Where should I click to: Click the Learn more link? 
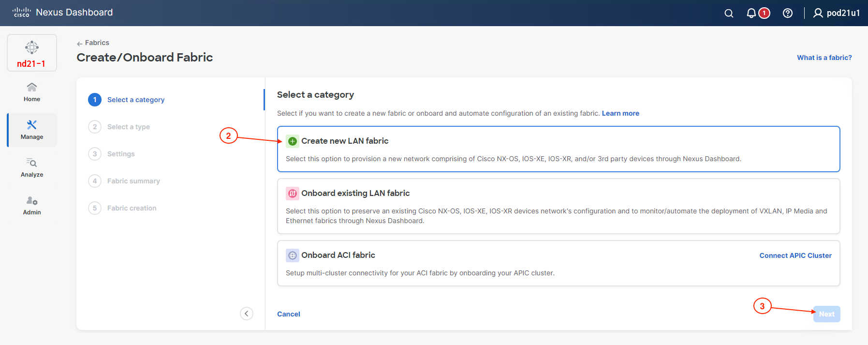(620, 113)
